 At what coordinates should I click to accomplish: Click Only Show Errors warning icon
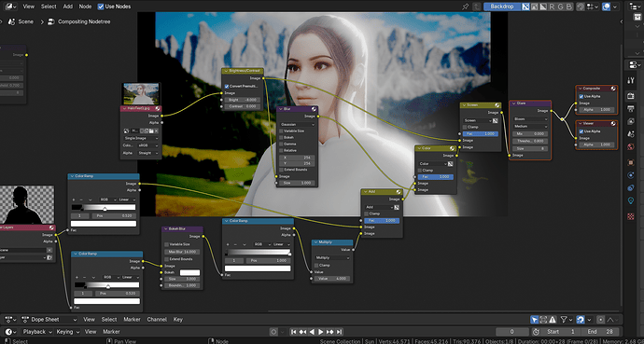[x=553, y=320]
